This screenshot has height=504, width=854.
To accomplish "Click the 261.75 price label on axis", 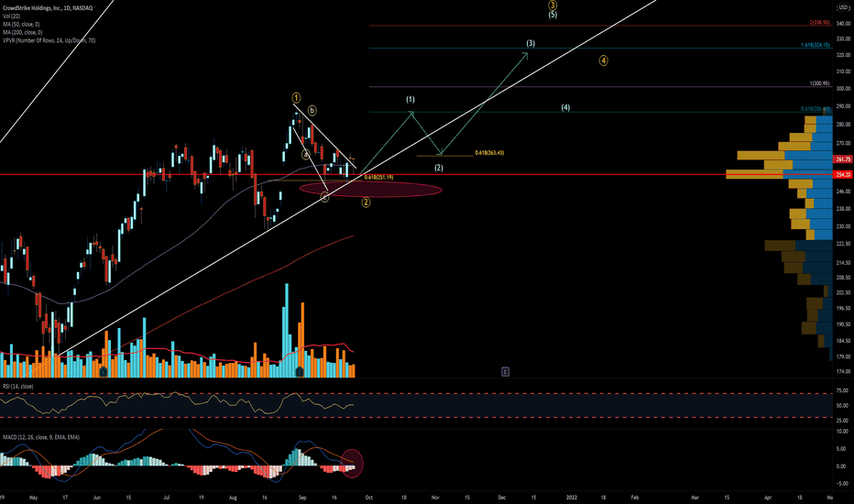I will pos(843,159).
